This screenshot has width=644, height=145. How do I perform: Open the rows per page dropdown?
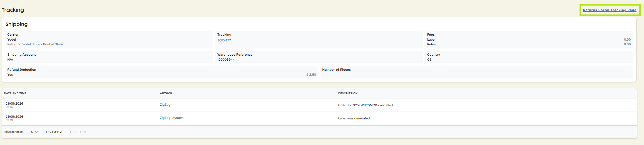coord(34,132)
